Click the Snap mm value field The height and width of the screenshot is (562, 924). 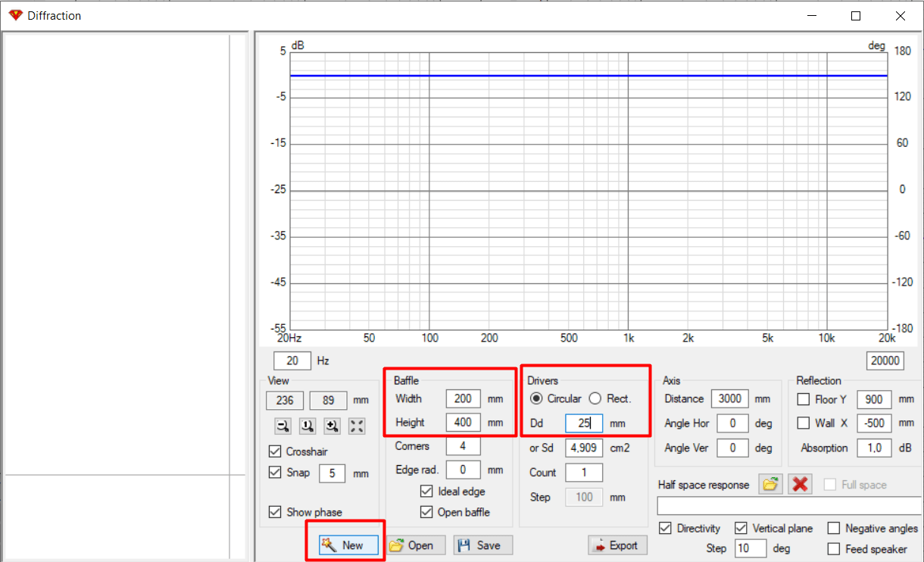(332, 473)
